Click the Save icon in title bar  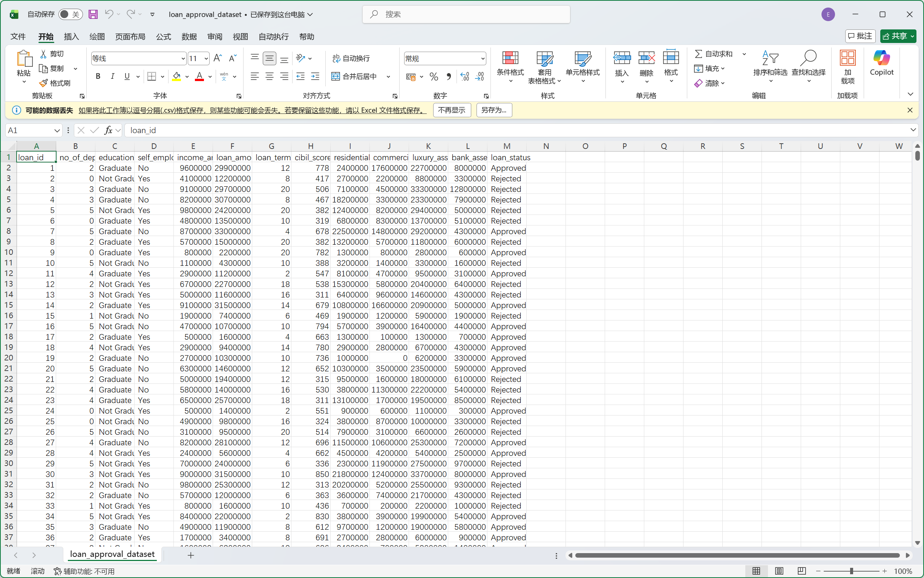click(93, 15)
